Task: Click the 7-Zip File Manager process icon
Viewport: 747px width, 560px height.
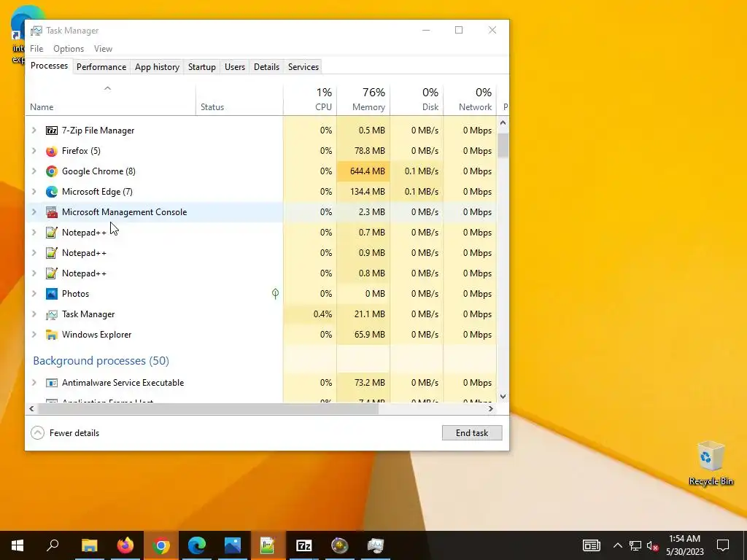Action: pyautogui.click(x=52, y=131)
